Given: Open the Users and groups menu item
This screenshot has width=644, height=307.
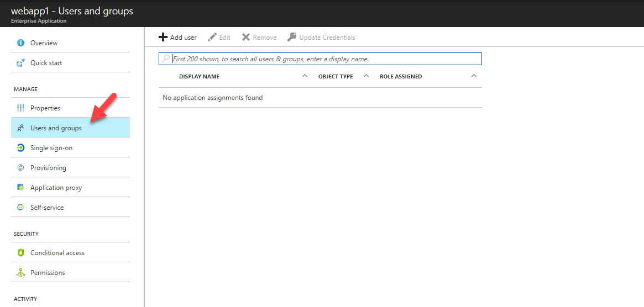Looking at the screenshot, I should 71,128.
